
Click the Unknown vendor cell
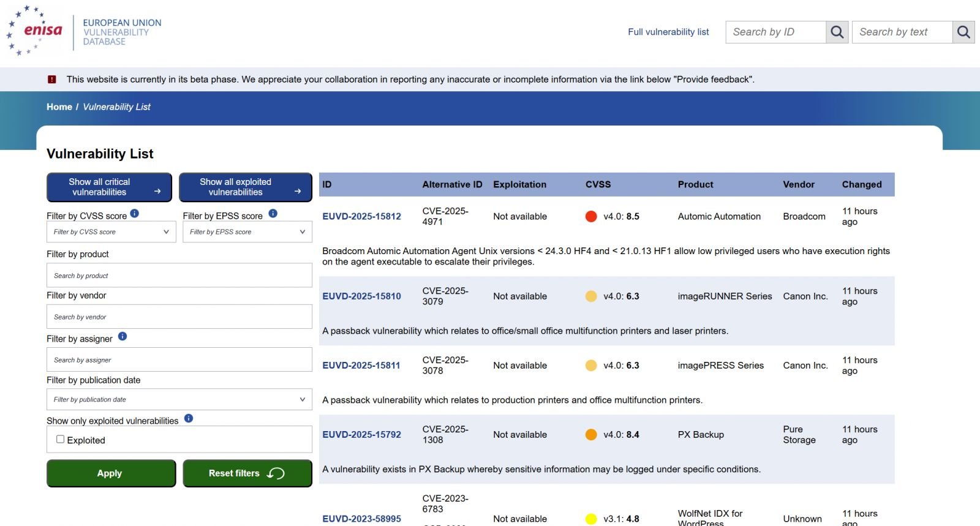(x=802, y=519)
